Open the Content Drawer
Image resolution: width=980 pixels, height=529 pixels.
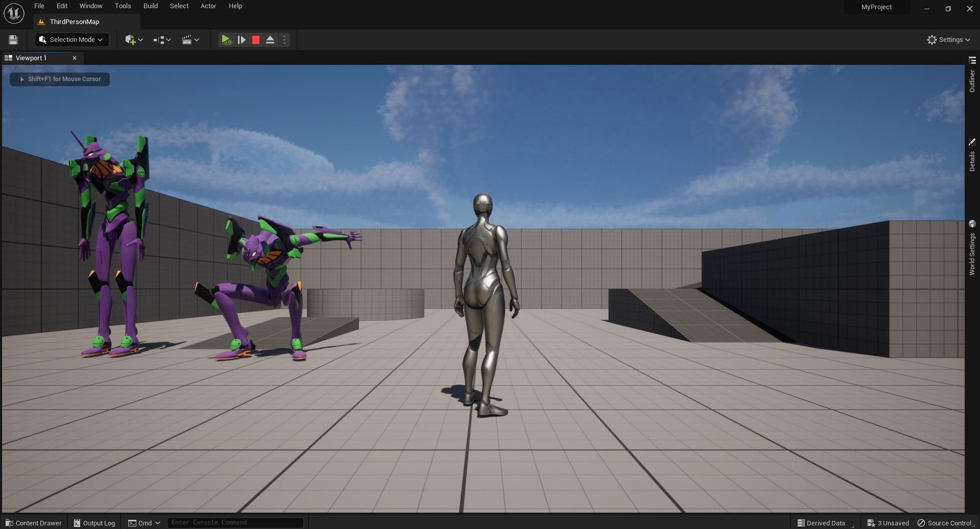(33, 523)
